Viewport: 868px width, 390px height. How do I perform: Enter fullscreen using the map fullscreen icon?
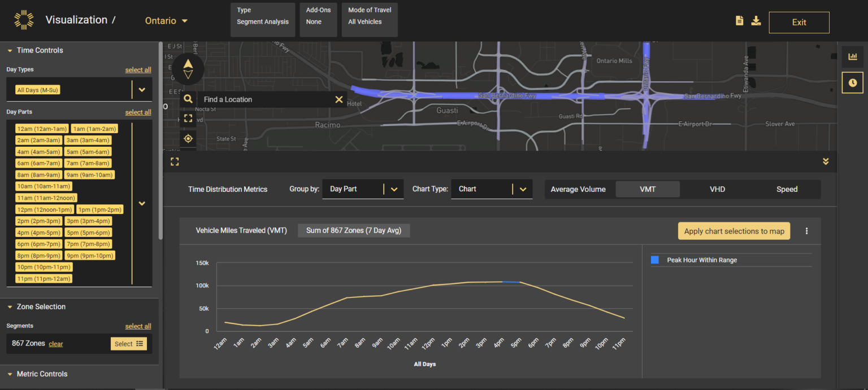[188, 119]
